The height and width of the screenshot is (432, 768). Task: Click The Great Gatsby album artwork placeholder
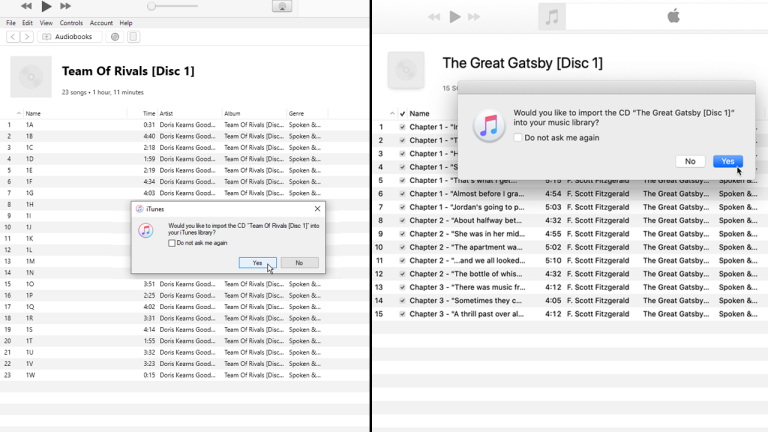pyautogui.click(x=406, y=70)
